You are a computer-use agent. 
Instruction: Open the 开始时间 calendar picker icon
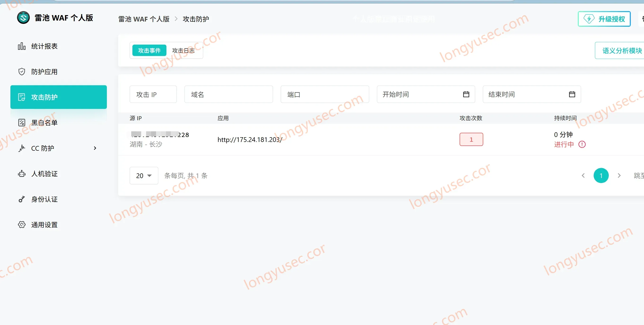click(466, 94)
